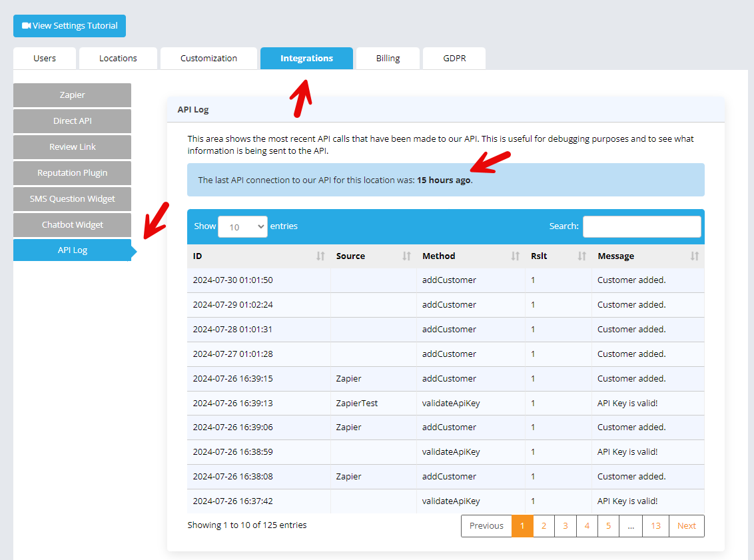Screen dimensions: 754x560
Task: Select Direct API in the sidebar
Action: [72, 121]
